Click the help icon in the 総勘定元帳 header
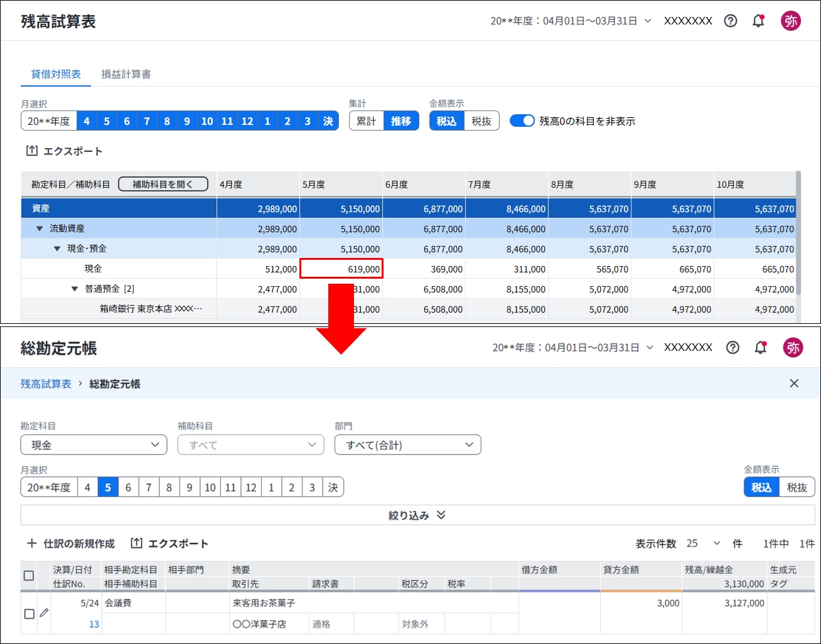This screenshot has width=821, height=644. (x=732, y=347)
